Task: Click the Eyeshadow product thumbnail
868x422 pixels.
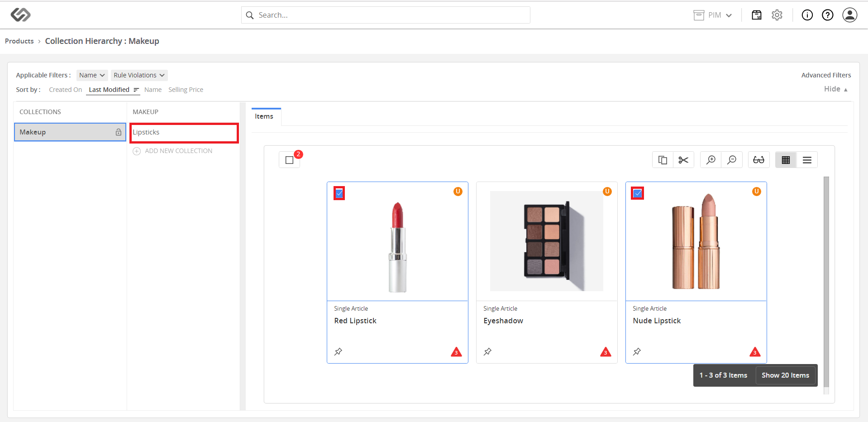Action: click(x=547, y=241)
